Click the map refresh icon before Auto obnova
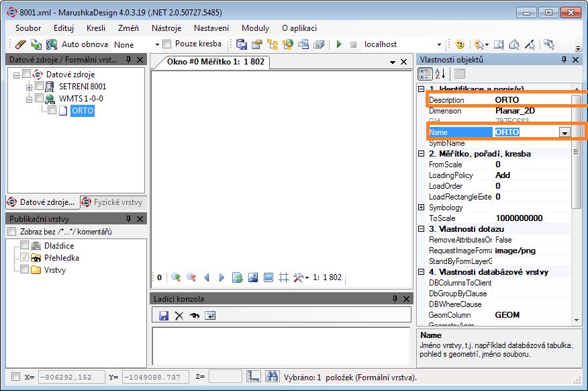Image resolution: width=588 pixels, height=391 pixels. coord(52,44)
